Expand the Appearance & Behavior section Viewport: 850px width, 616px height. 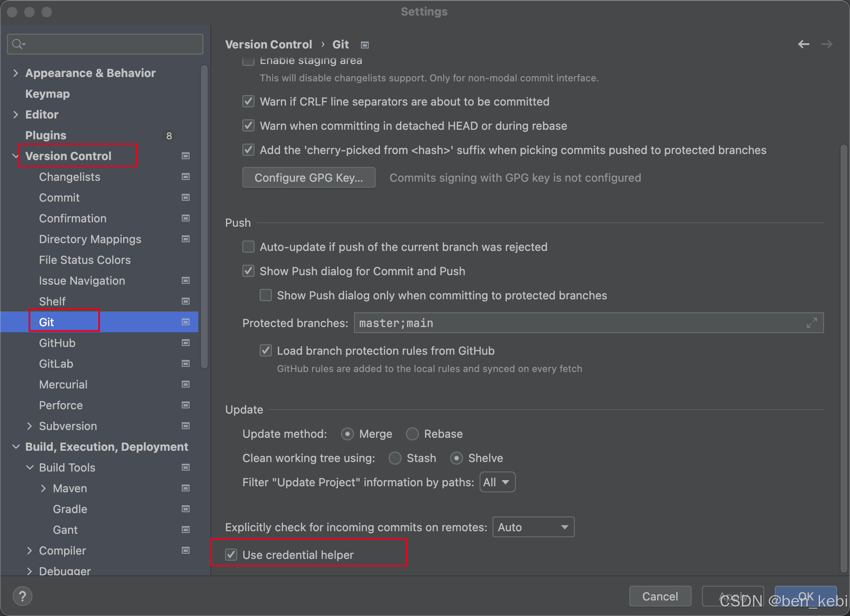[x=16, y=73]
